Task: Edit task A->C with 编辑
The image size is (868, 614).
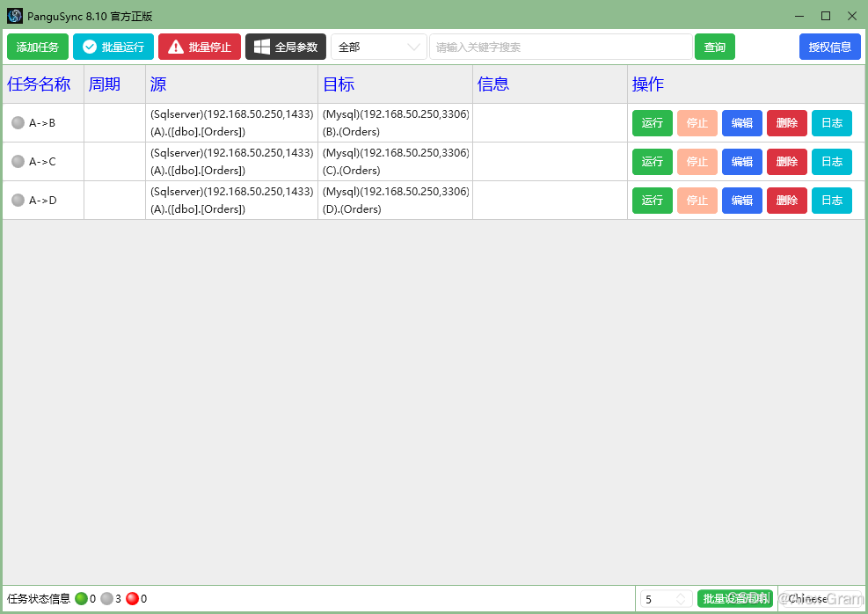Action: click(742, 162)
